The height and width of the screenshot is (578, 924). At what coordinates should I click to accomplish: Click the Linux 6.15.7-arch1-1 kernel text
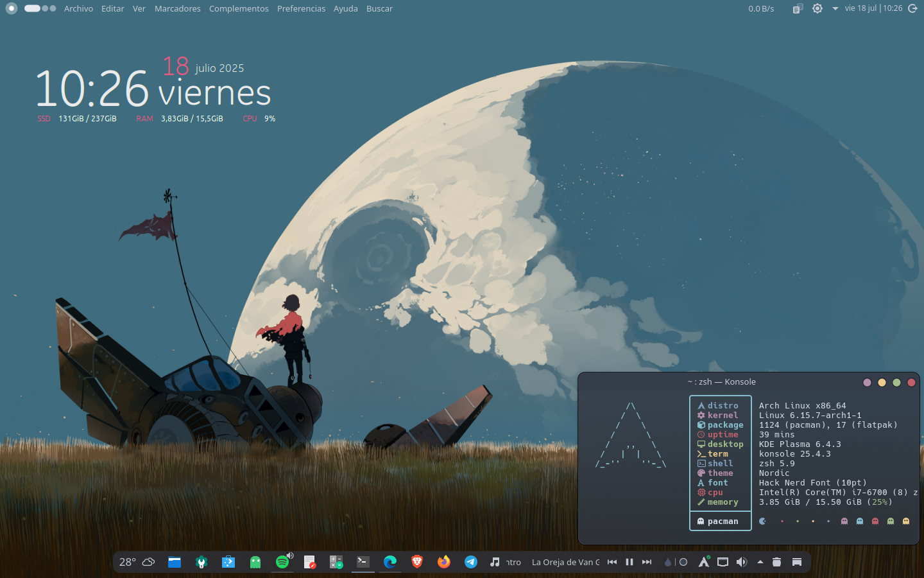point(810,416)
